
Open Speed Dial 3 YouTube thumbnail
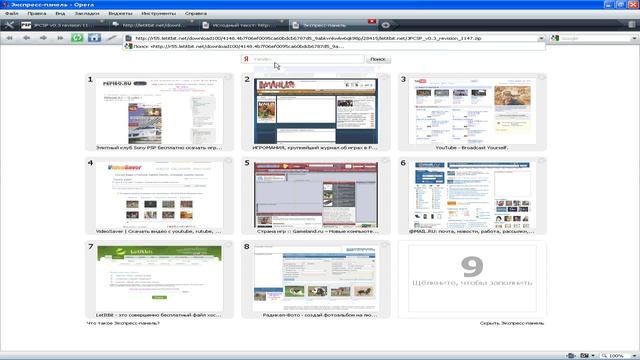point(472,111)
